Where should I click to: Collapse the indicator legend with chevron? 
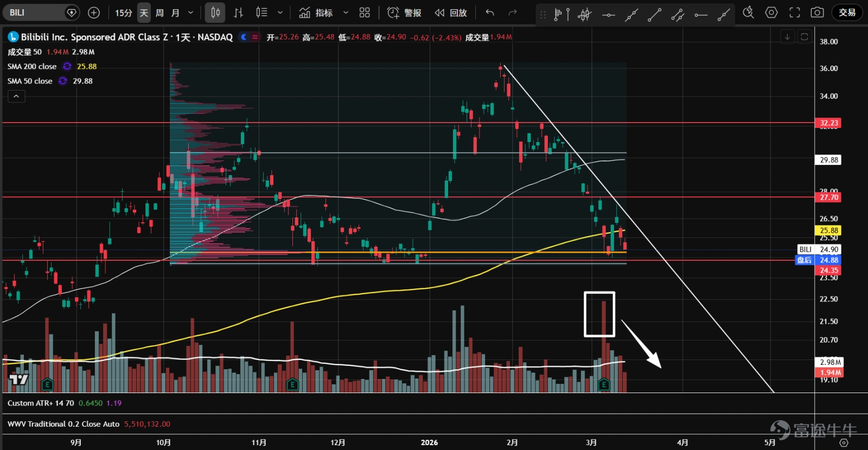point(16,97)
